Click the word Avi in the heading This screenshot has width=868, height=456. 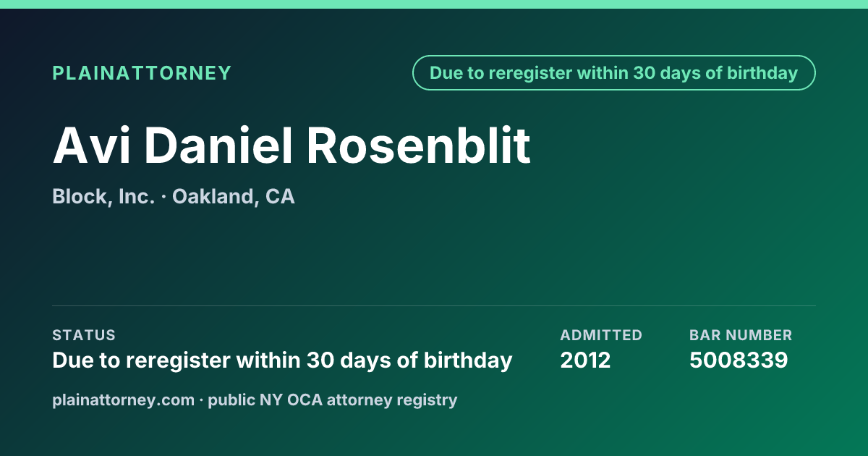[93, 145]
